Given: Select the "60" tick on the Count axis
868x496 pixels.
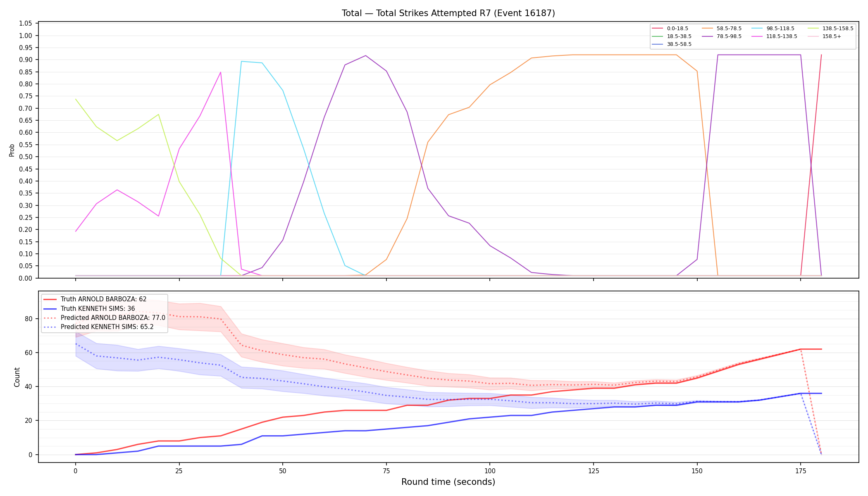Looking at the screenshot, I should click(x=29, y=353).
